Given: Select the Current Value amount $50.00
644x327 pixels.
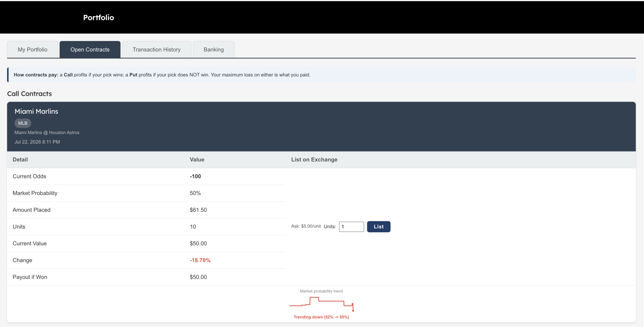Looking at the screenshot, I should 198,243.
